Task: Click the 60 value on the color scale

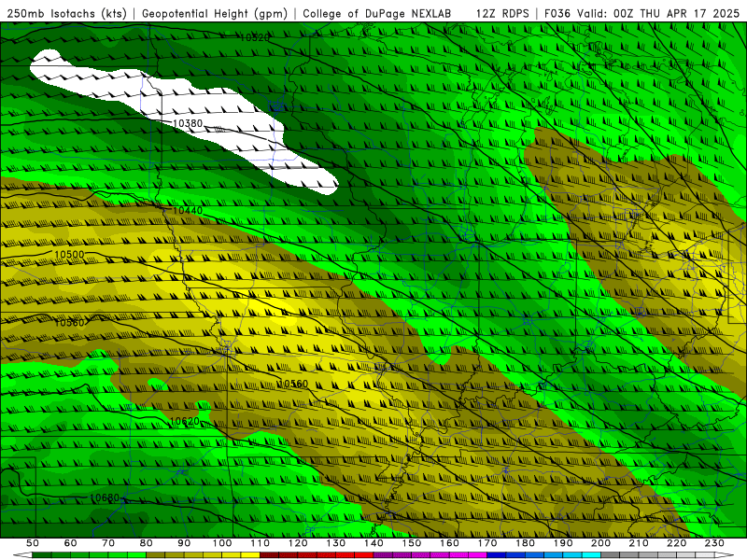Action: pos(71,543)
